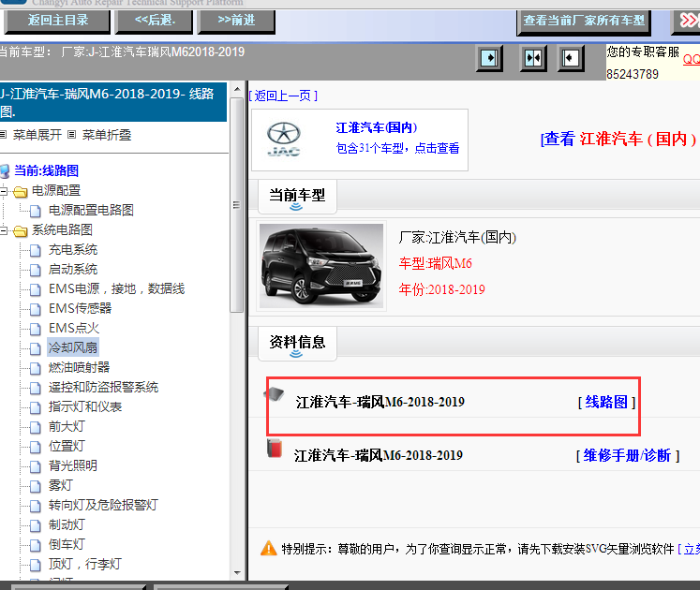Image resolution: width=700 pixels, height=590 pixels.
Task: Click the page icon beside 雾灯
Action: (36, 485)
